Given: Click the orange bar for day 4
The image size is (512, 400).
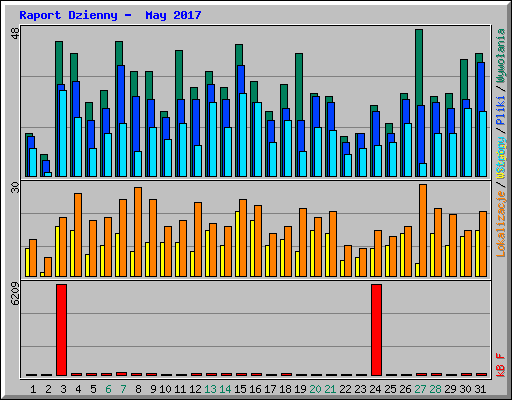Looking at the screenshot, I should point(78,235).
